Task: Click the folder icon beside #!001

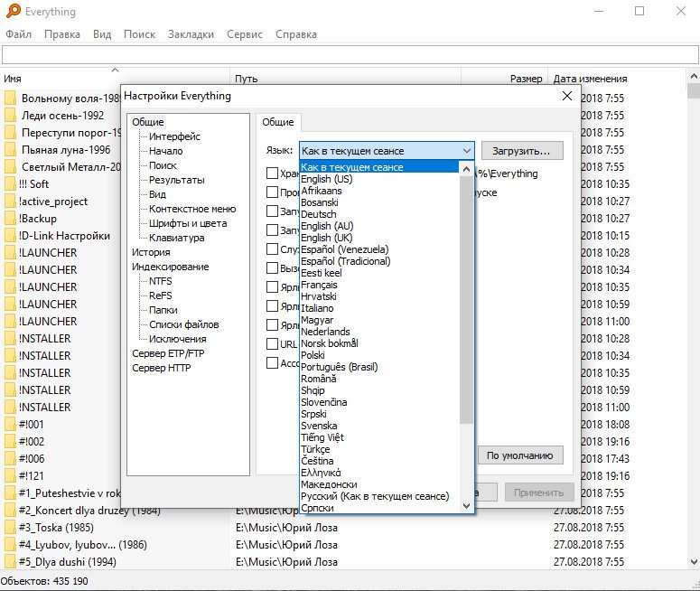Action: click(10, 425)
